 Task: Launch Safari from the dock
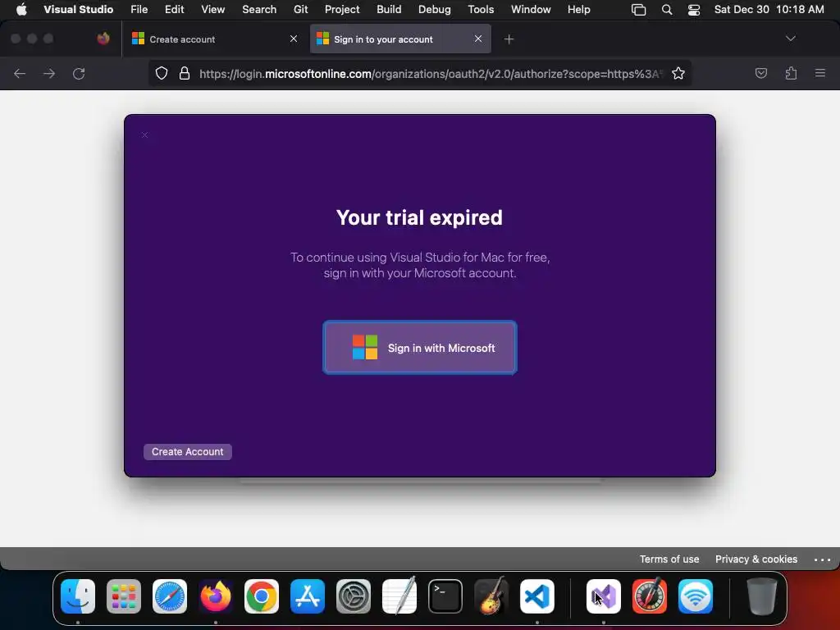click(170, 596)
